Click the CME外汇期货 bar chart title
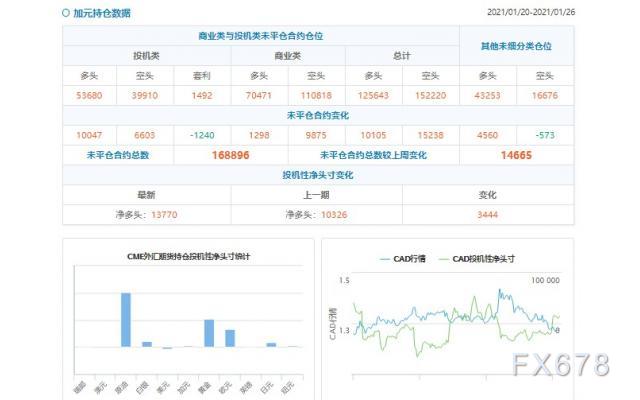The width and height of the screenshot is (640, 400). tap(189, 256)
